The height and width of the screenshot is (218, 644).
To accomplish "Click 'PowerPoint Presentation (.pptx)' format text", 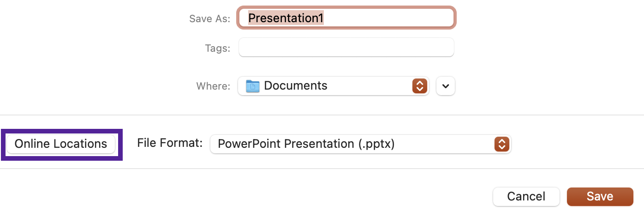I will coord(306,144).
